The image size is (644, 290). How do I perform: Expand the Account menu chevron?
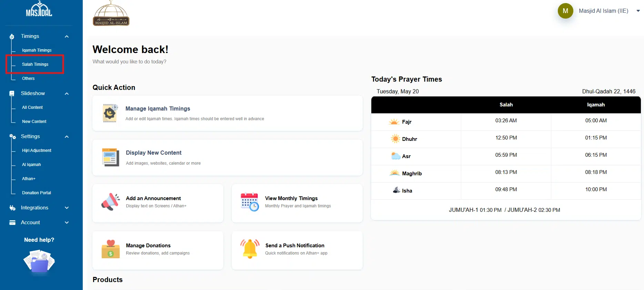pyautogui.click(x=67, y=222)
